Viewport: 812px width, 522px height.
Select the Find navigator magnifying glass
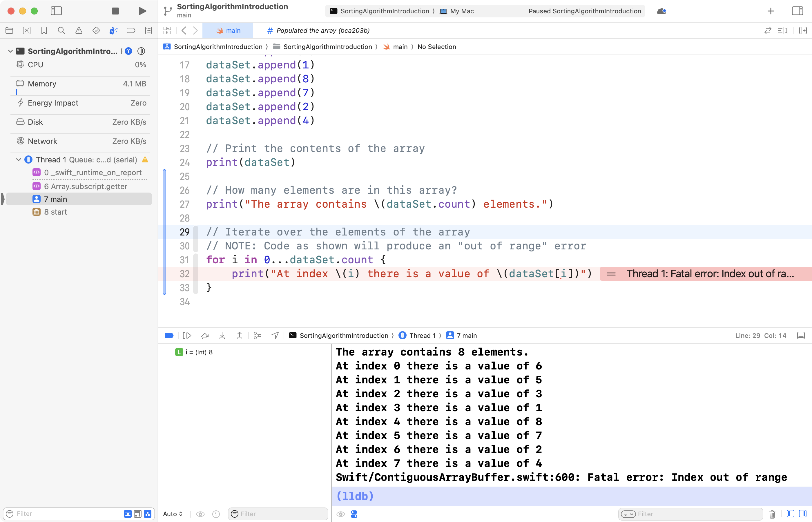(61, 30)
